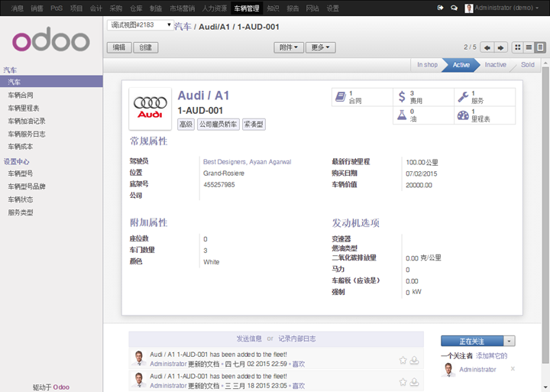Open the following button dropdown arrow
The width and height of the screenshot is (550, 392).
[510, 341]
